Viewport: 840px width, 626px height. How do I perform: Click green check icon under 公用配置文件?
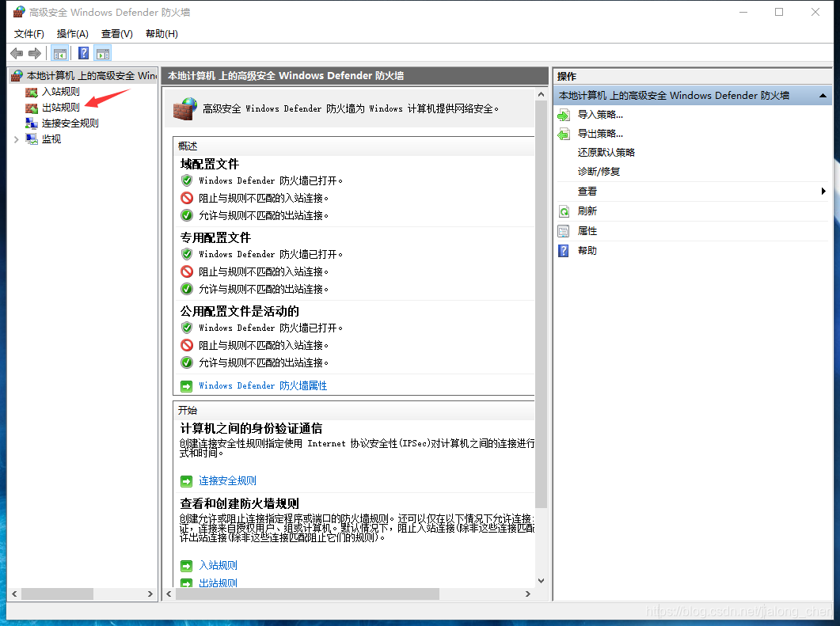click(x=186, y=362)
